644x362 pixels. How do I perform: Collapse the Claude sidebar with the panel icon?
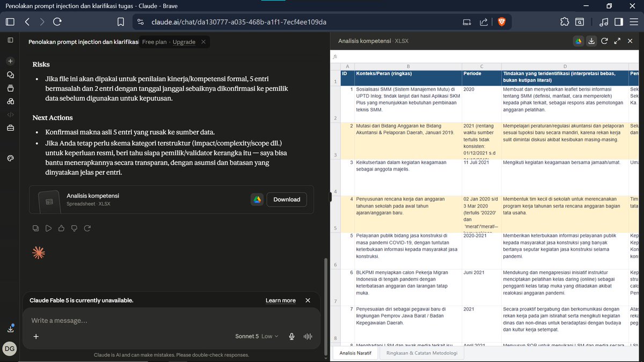coord(10,40)
